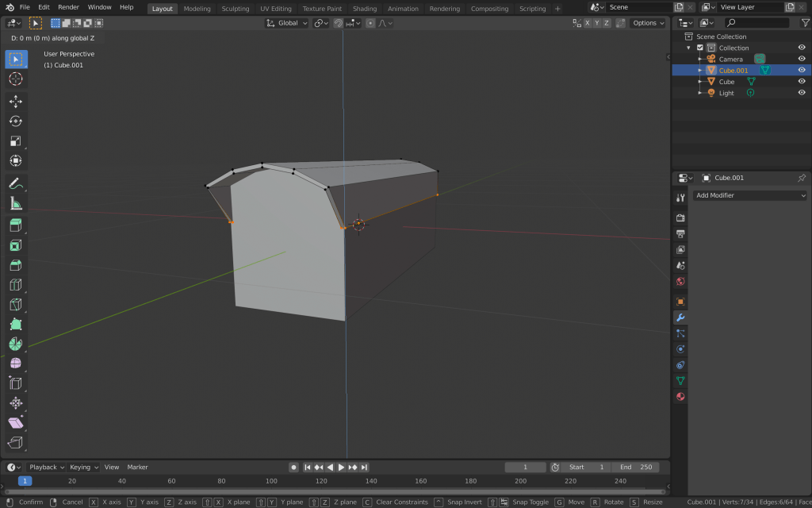Select the Loop Cut tool

click(x=16, y=285)
